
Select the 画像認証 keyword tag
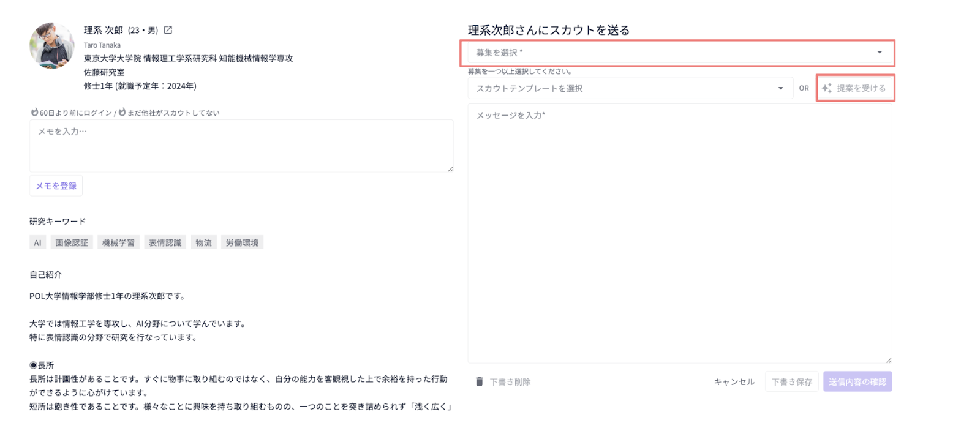(72, 243)
